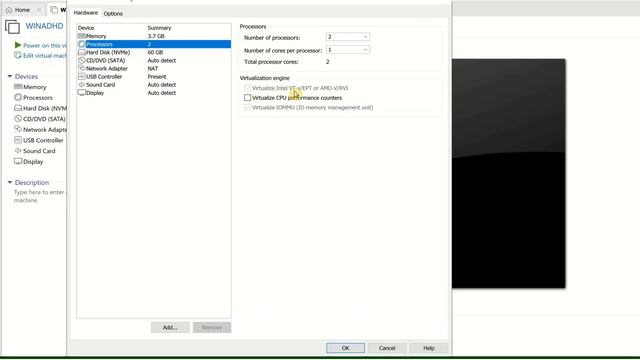Click the CD/DVD (SATA) disc icon in list

coord(82,60)
